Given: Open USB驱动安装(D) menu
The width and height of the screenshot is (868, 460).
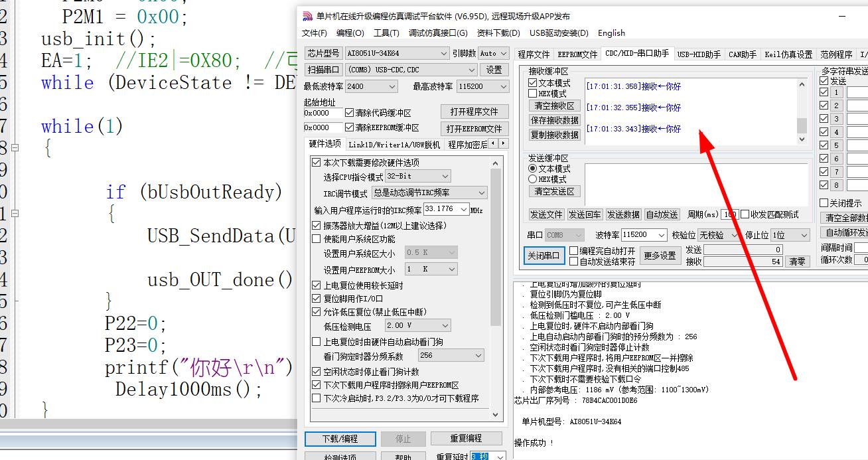Looking at the screenshot, I should (559, 33).
